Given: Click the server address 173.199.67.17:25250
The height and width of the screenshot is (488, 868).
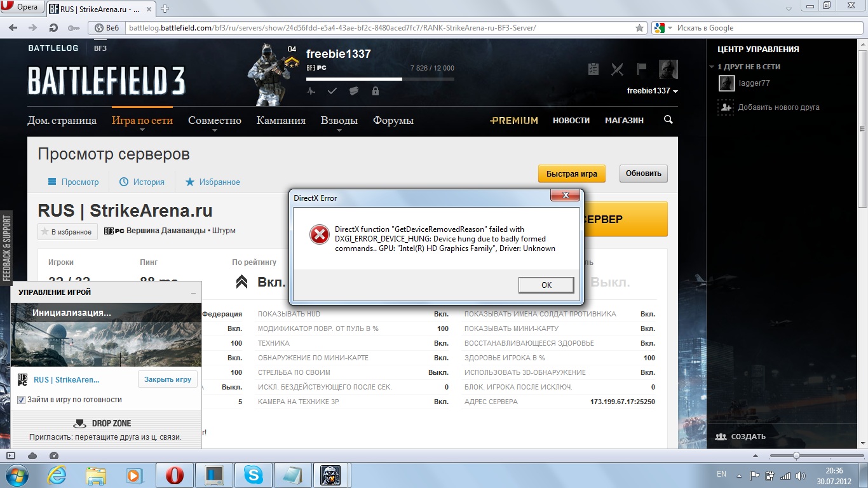Looking at the screenshot, I should pyautogui.click(x=622, y=402).
